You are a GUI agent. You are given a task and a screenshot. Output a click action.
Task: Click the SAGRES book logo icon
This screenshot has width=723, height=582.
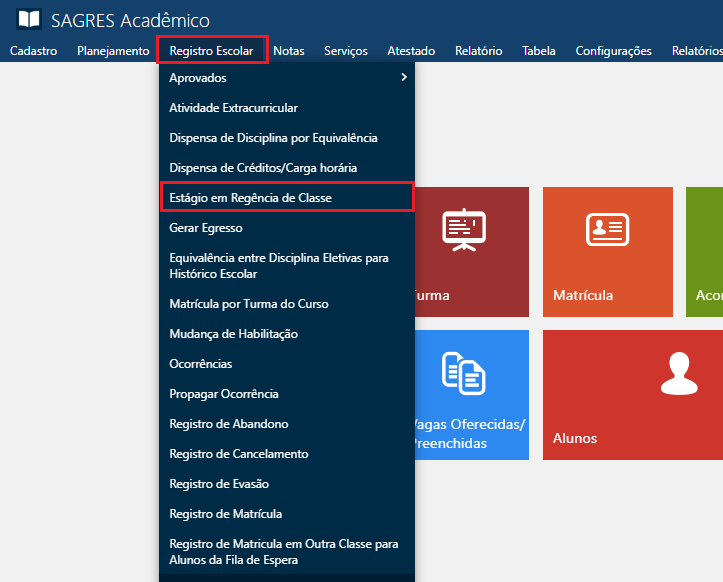[x=30, y=20]
